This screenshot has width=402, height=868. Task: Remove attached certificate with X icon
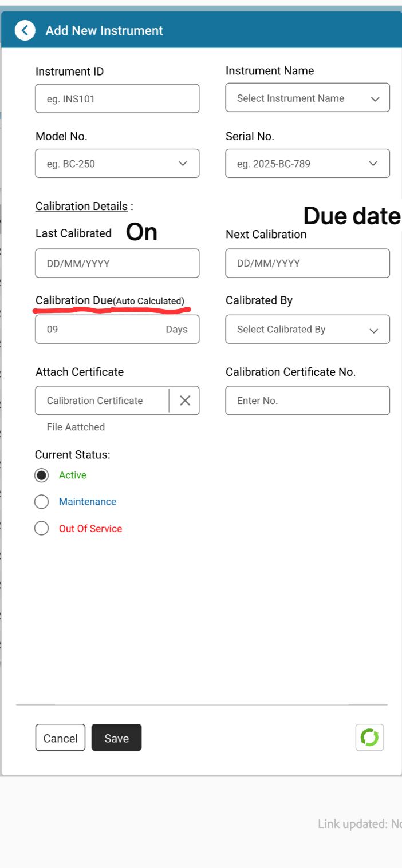(184, 401)
